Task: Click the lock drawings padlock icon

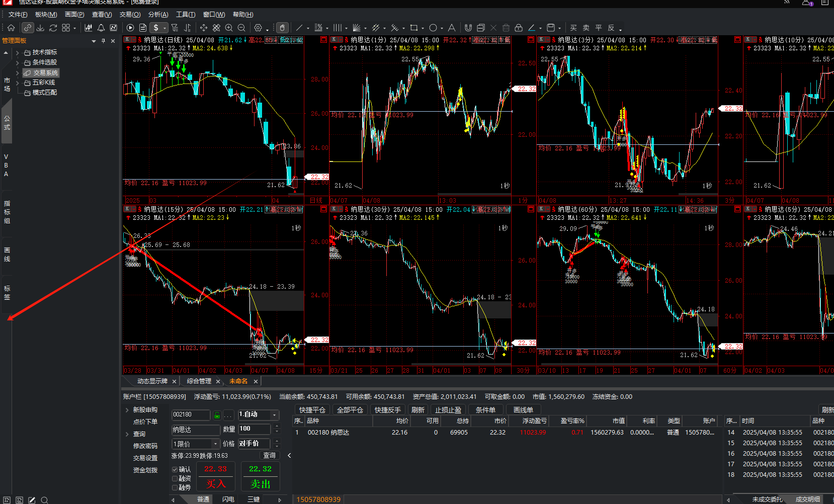Action: tap(519, 28)
